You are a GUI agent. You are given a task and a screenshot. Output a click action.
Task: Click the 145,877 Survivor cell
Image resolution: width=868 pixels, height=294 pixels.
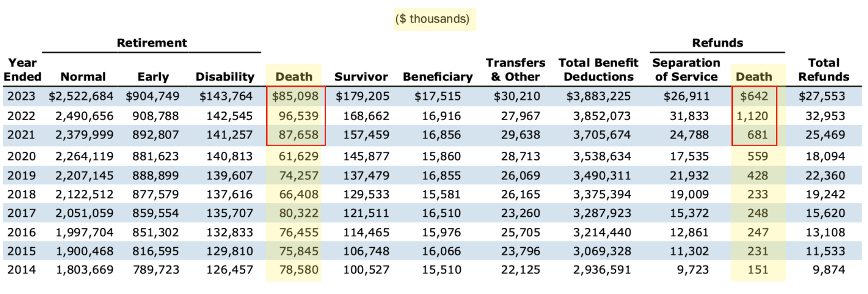[366, 156]
